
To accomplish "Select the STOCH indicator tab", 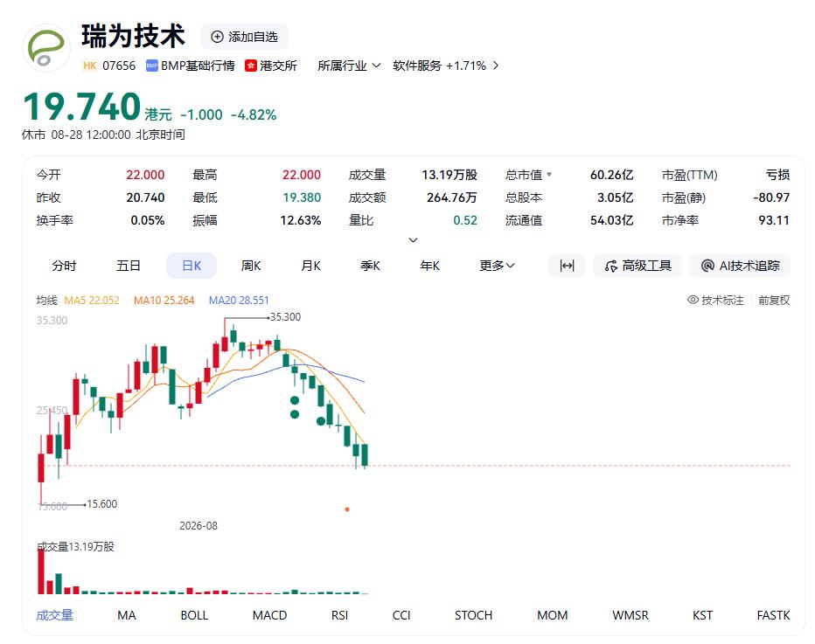I will pyautogui.click(x=473, y=615).
